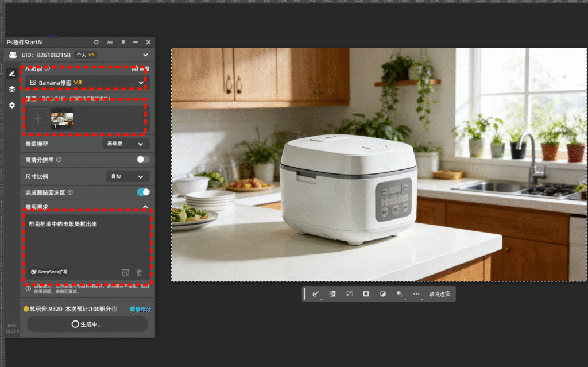The image size is (588, 367).
Task: Click the trash icon in prompt box
Action: pyautogui.click(x=139, y=272)
